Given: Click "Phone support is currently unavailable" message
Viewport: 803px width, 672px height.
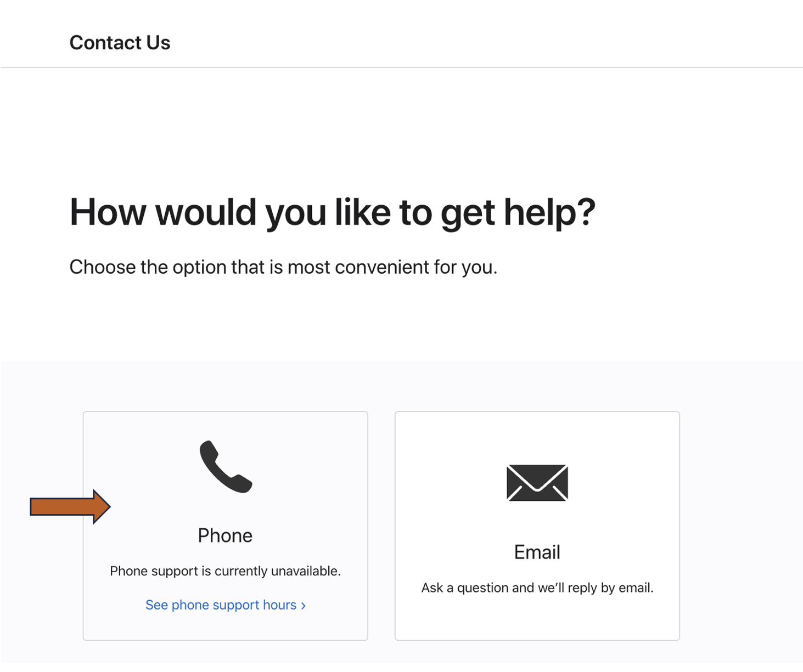Looking at the screenshot, I should [x=225, y=571].
